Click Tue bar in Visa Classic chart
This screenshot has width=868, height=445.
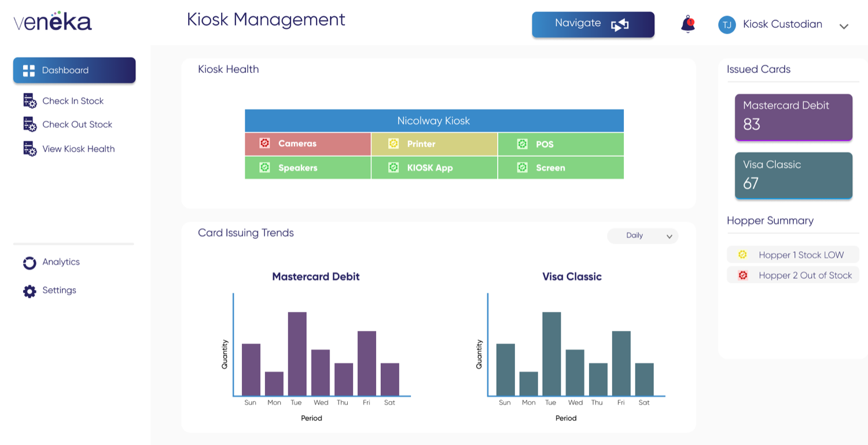551,354
